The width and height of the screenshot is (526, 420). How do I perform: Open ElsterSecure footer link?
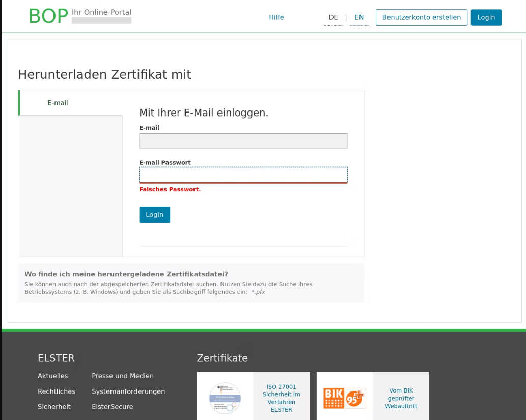click(x=112, y=407)
